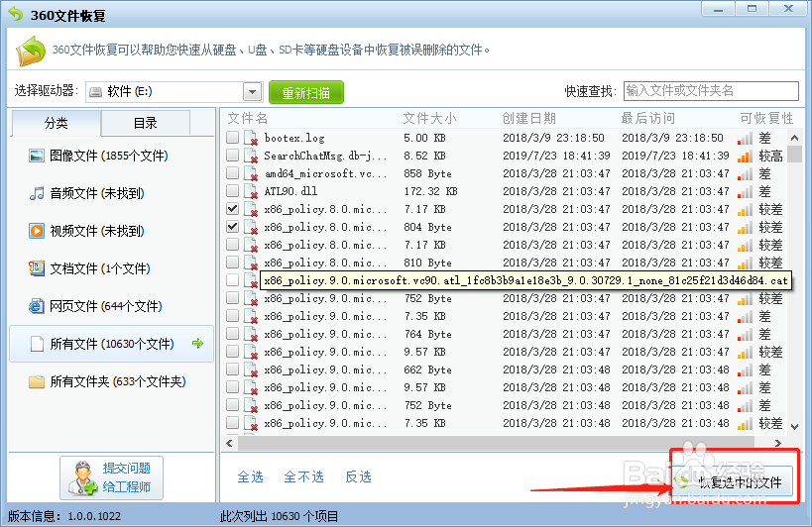The height and width of the screenshot is (527, 812).
Task: Click horizontal scrollbar right arrow
Action: [778, 443]
